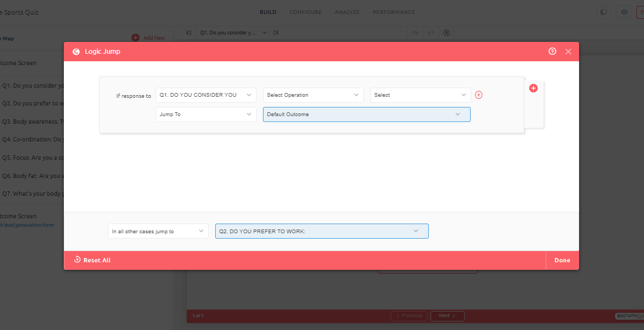Switch to the Analyze tab
The image size is (644, 330).
click(347, 12)
